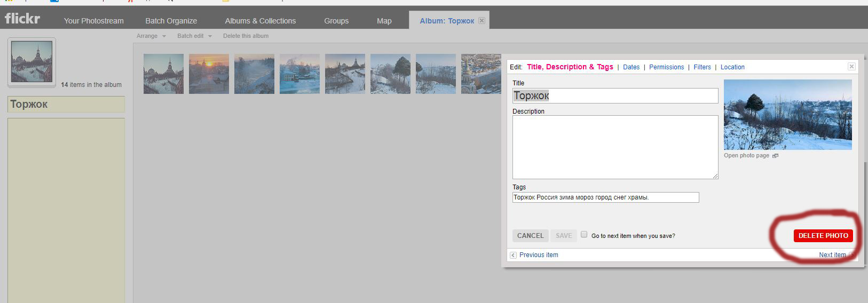Image resolution: width=868 pixels, height=303 pixels.
Task: Select the sunset photo thumbnail
Action: tap(209, 74)
